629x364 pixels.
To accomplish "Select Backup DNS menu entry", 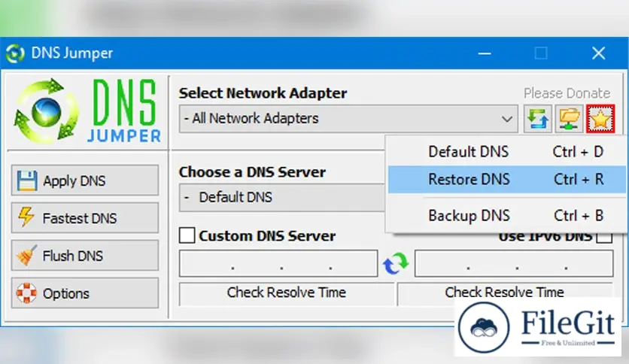I will point(507,216).
